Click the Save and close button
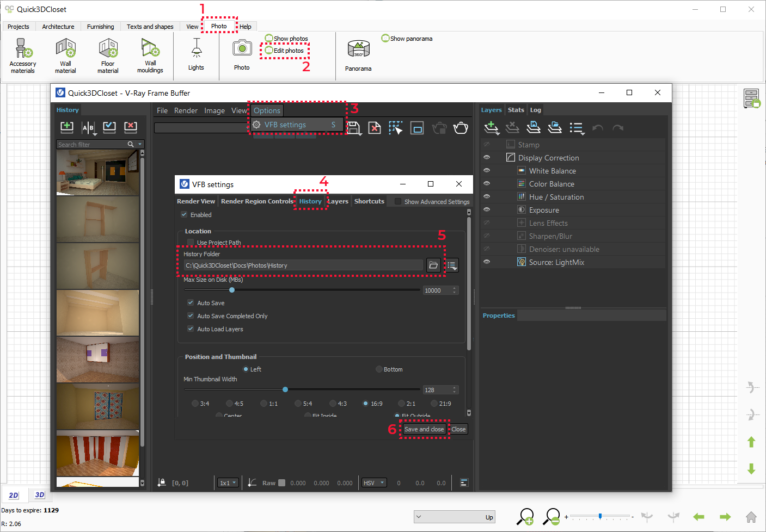 tap(424, 429)
